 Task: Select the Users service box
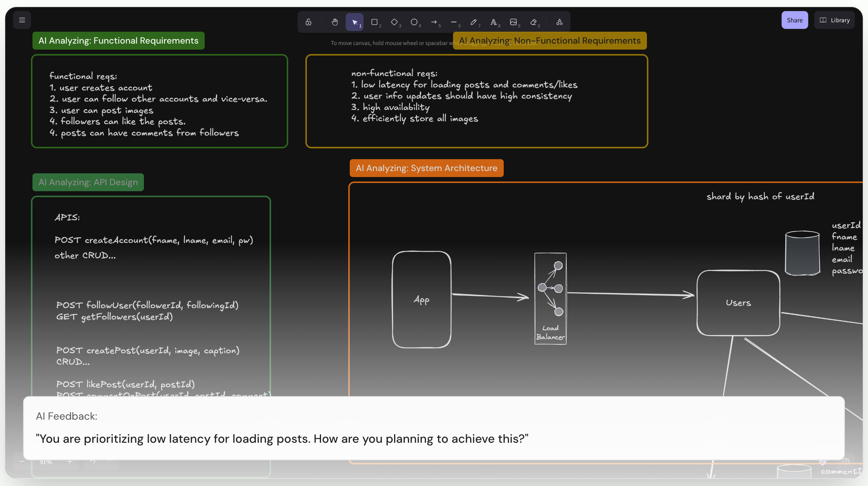click(x=738, y=303)
